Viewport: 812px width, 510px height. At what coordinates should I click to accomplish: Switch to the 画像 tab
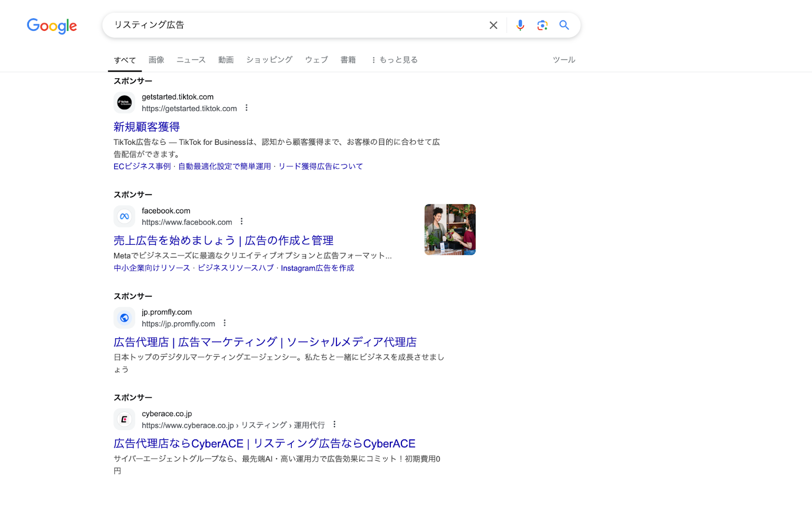[156, 60]
